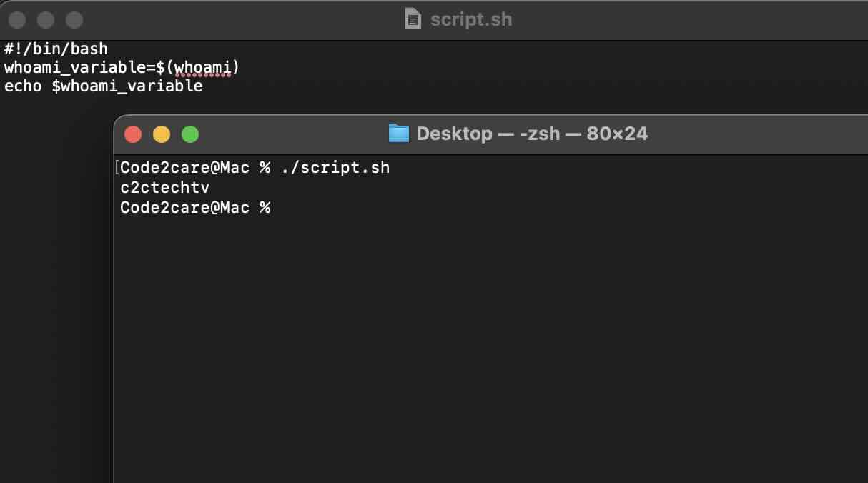
Task: Select the echo $whoami_variable line
Action: click(x=102, y=86)
